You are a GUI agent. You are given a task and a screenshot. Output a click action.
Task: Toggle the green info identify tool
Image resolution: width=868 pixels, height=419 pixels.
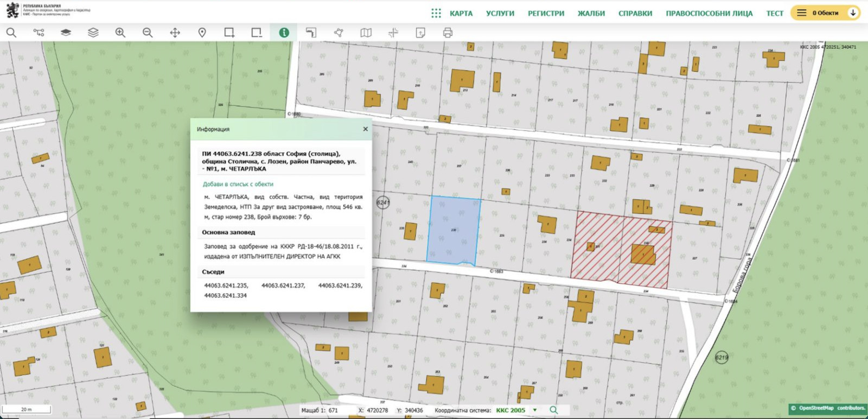point(284,33)
